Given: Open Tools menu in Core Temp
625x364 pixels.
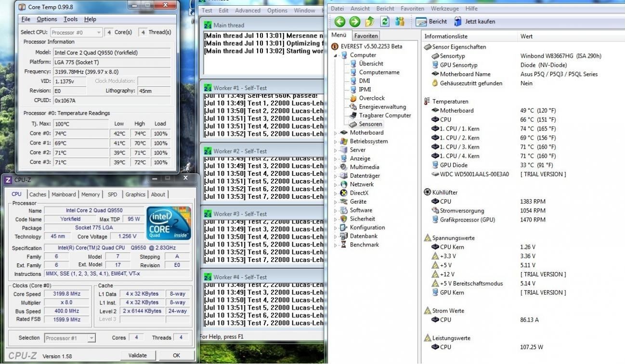Looking at the screenshot, I should [70, 19].
